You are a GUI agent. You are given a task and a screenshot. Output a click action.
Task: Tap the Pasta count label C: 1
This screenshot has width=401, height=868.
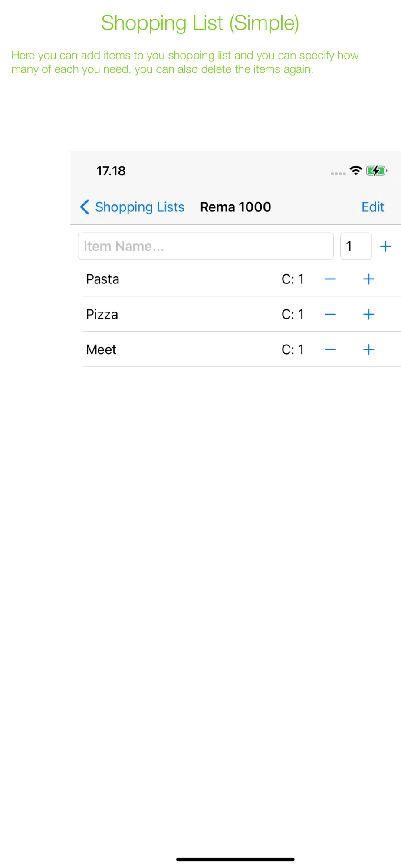point(293,279)
